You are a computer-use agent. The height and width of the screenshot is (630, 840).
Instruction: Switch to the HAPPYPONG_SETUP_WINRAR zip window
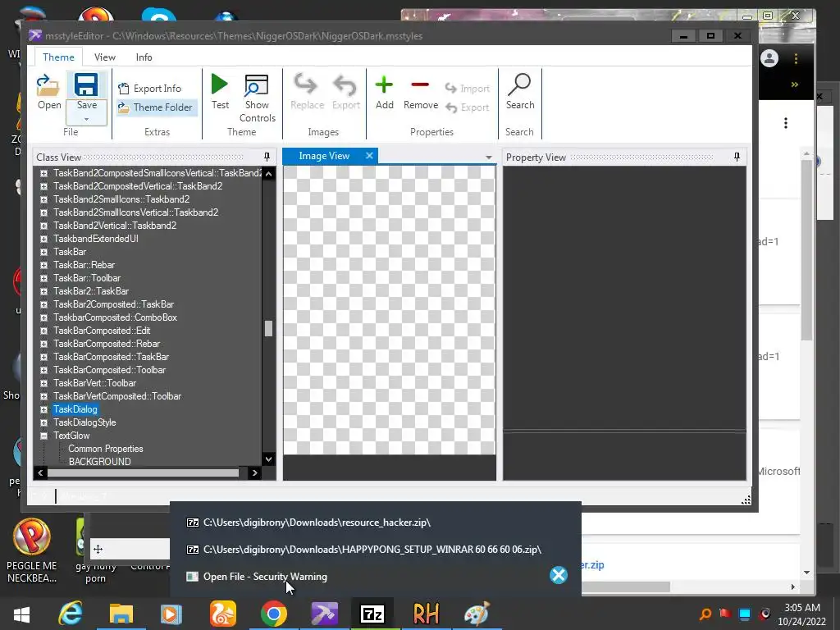click(363, 550)
